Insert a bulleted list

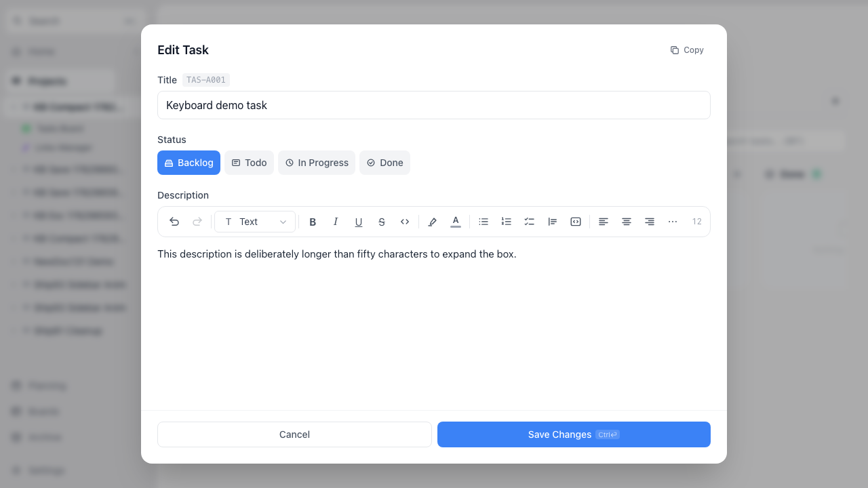(x=484, y=222)
